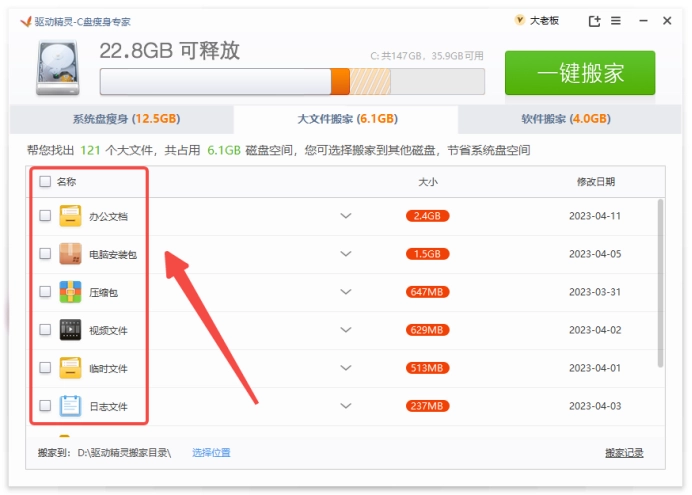Expand the 办公文档 row chevron
The image size is (692, 495).
coord(346,216)
